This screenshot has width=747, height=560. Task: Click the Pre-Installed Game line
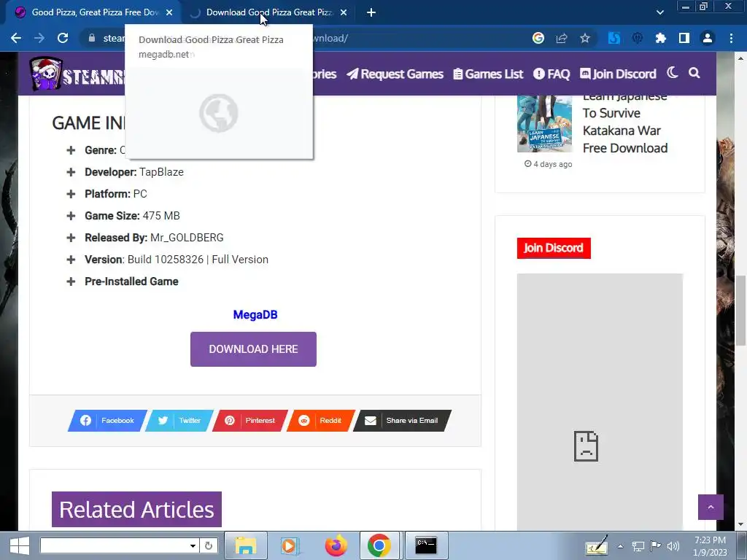[131, 281]
